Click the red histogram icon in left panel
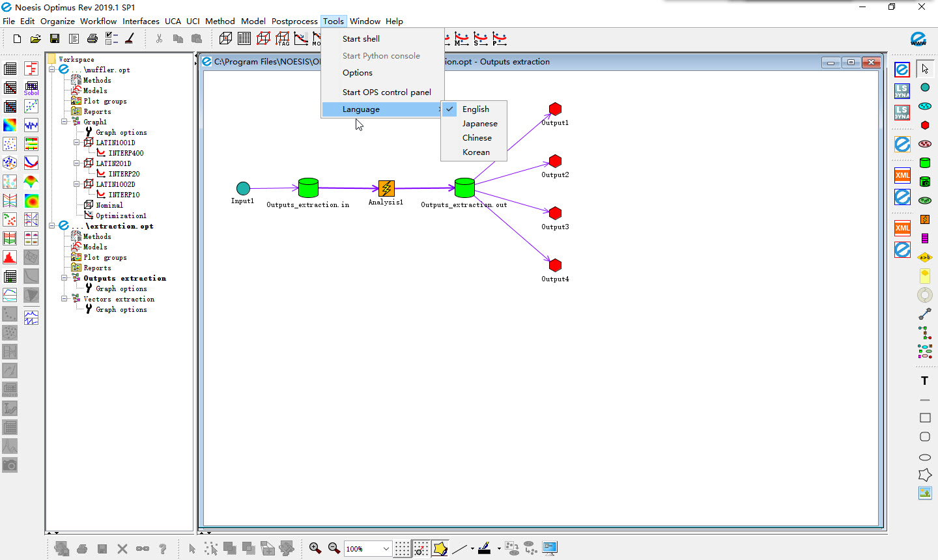938x560 pixels. [x=10, y=257]
